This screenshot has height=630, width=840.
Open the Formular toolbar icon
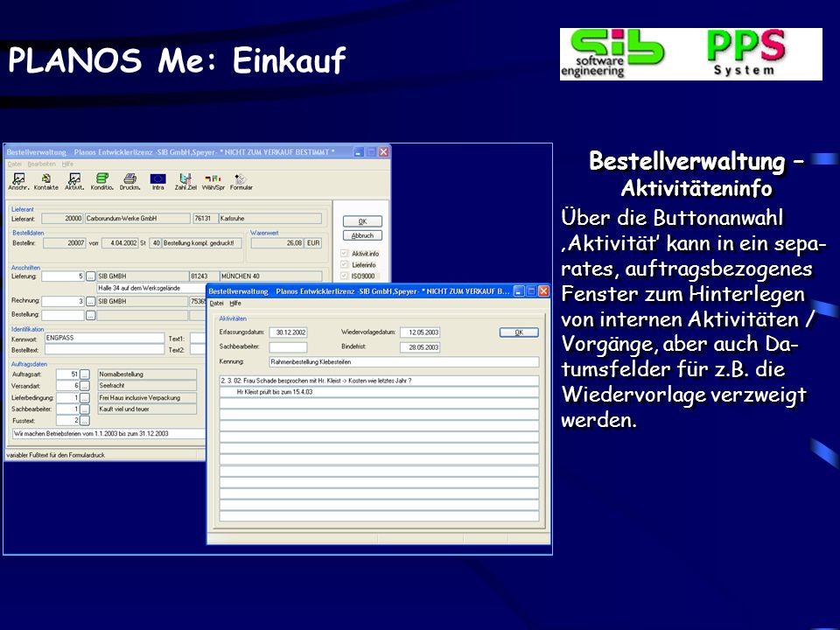(241, 182)
